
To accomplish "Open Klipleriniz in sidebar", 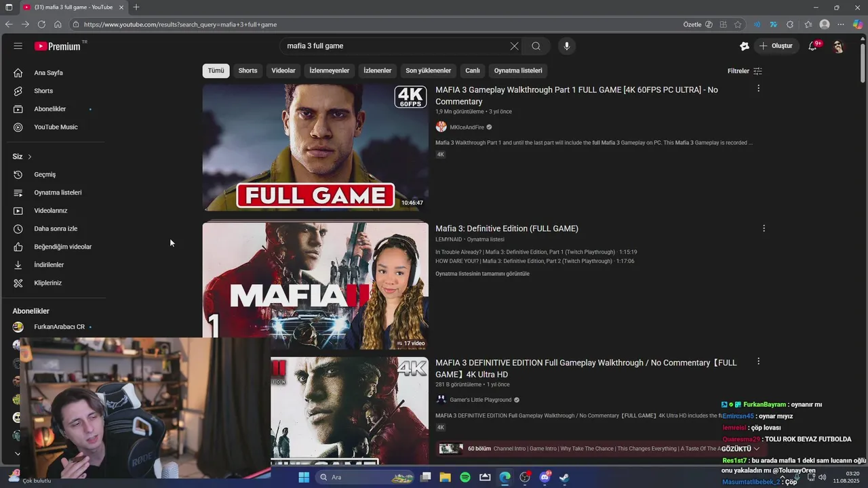I will pos(54,283).
